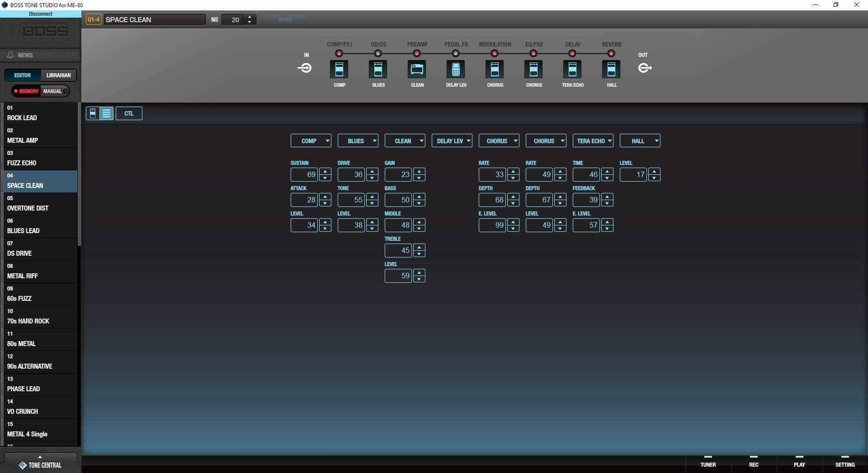868x473 pixels.
Task: Click the REC button
Action: (x=754, y=464)
